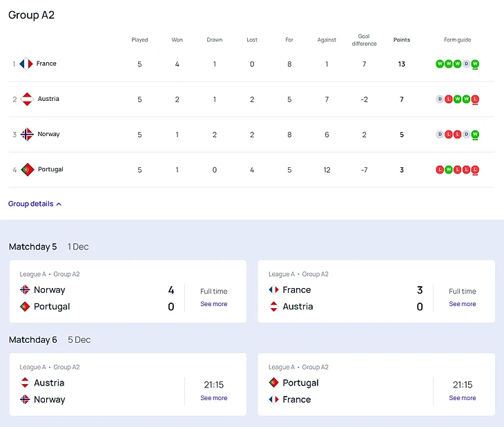504x427 pixels.
Task: Click the Austria flag in standings table
Action: pyautogui.click(x=27, y=99)
